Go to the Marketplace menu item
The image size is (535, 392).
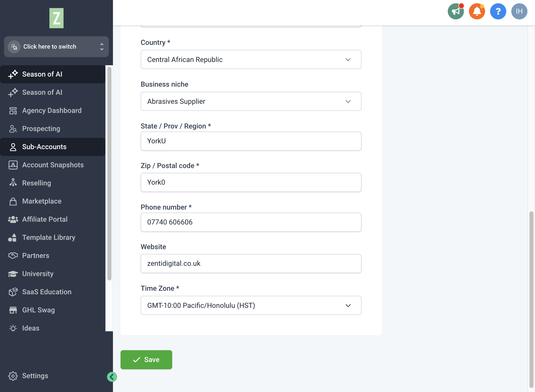point(53,201)
